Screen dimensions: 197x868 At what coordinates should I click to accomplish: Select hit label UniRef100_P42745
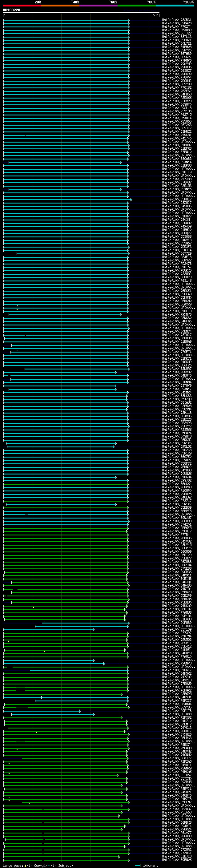(x=177, y=115)
